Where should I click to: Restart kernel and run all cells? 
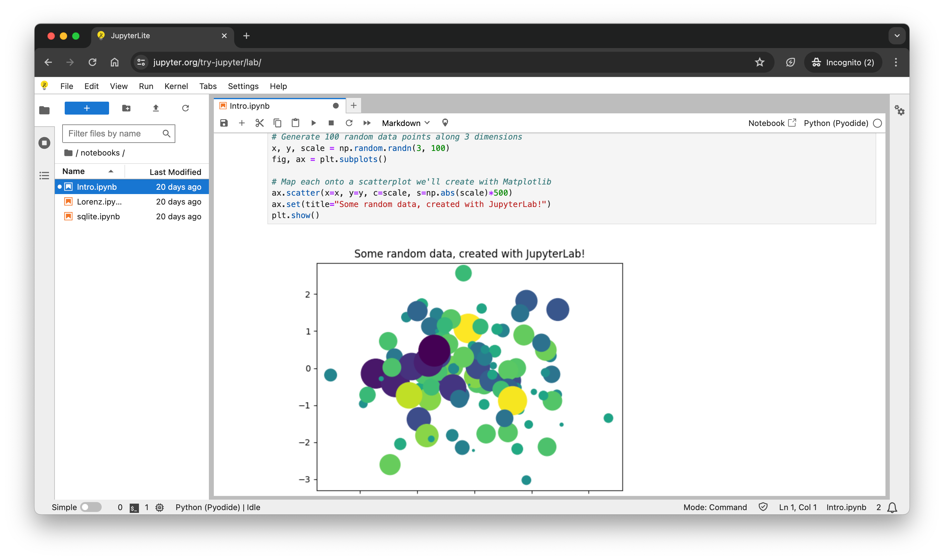367,123
